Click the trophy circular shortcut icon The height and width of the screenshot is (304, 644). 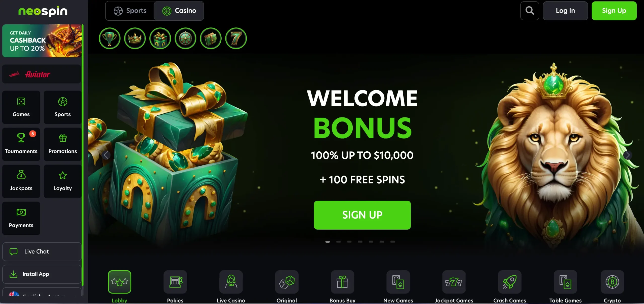110,38
